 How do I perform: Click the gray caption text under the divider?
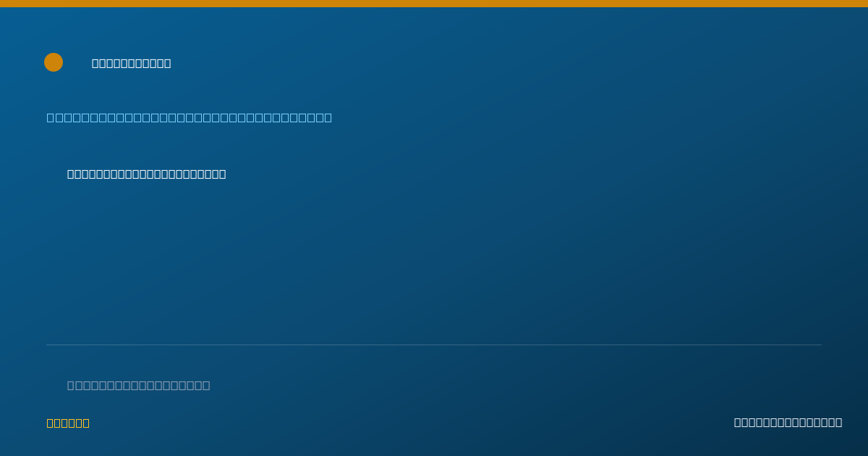point(139,385)
